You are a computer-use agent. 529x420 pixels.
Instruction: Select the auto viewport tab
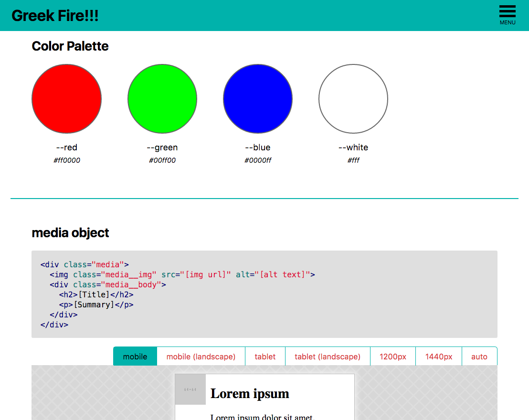pos(479,356)
